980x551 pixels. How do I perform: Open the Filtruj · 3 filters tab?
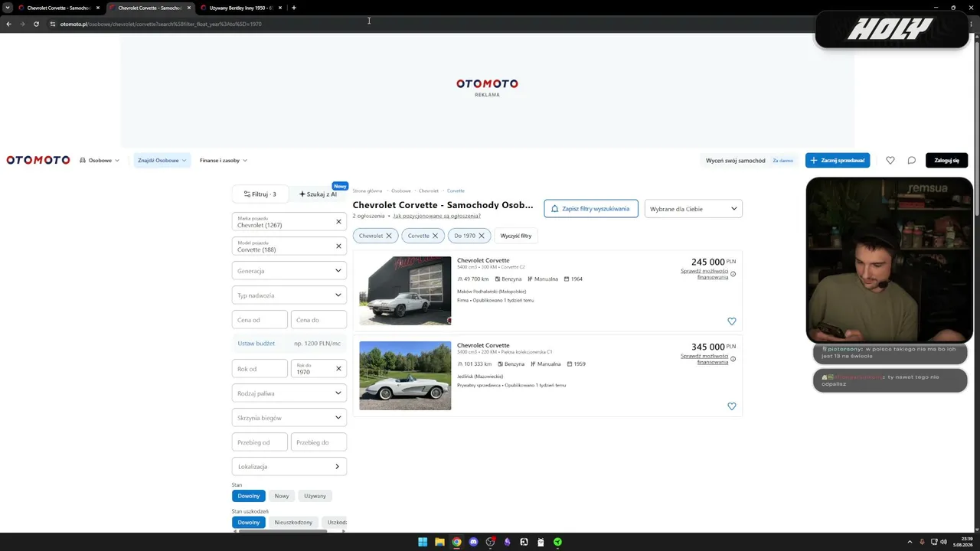point(260,194)
